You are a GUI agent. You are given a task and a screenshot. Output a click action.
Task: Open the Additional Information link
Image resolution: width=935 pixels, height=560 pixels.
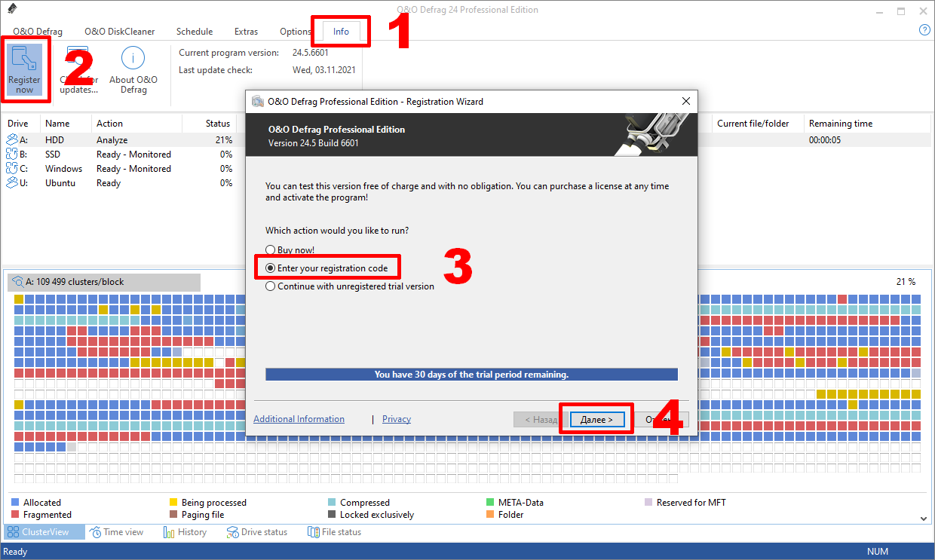click(299, 419)
